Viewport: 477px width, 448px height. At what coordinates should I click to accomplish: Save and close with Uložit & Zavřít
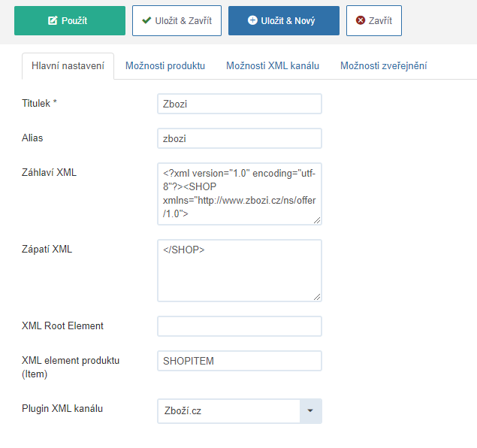click(177, 21)
